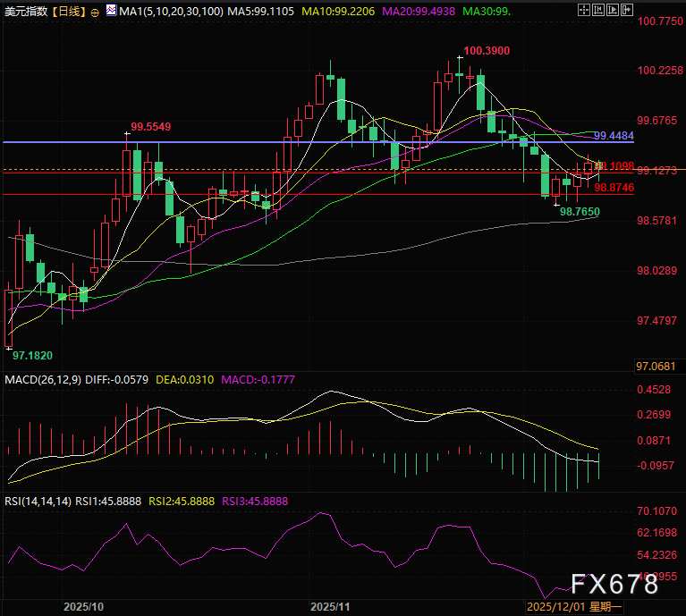Click the 100.3900 high price marker
Viewport: 686px width, 616px height.
tap(487, 52)
